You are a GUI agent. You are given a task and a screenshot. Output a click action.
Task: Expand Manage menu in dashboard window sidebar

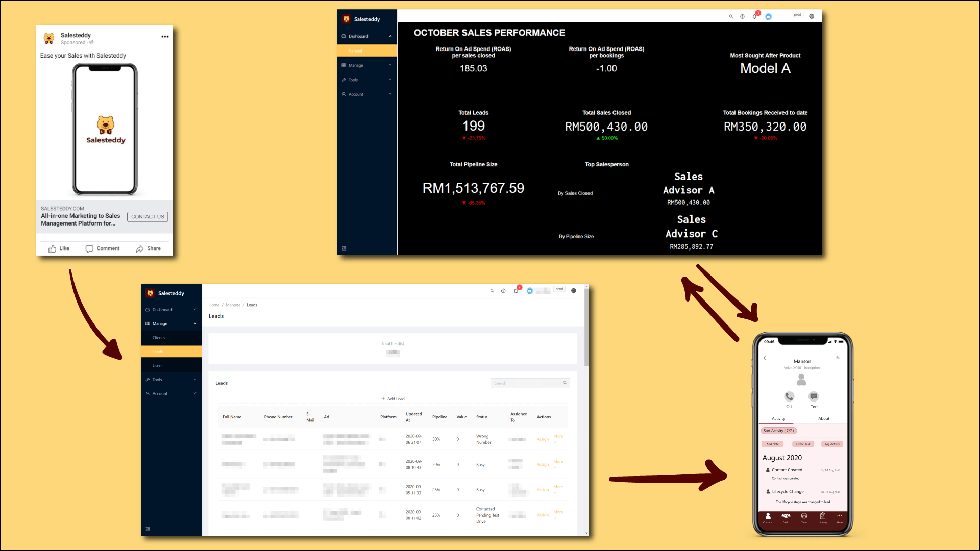point(367,65)
